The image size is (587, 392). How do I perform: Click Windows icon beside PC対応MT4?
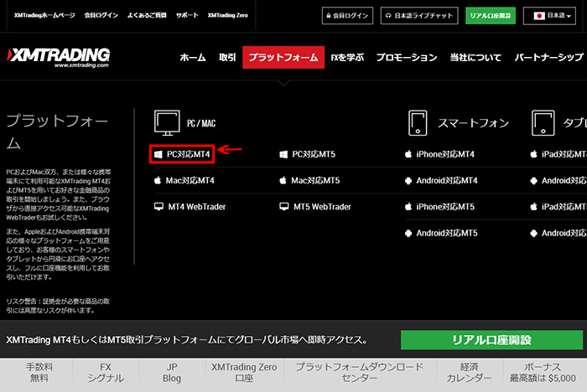[158, 154]
